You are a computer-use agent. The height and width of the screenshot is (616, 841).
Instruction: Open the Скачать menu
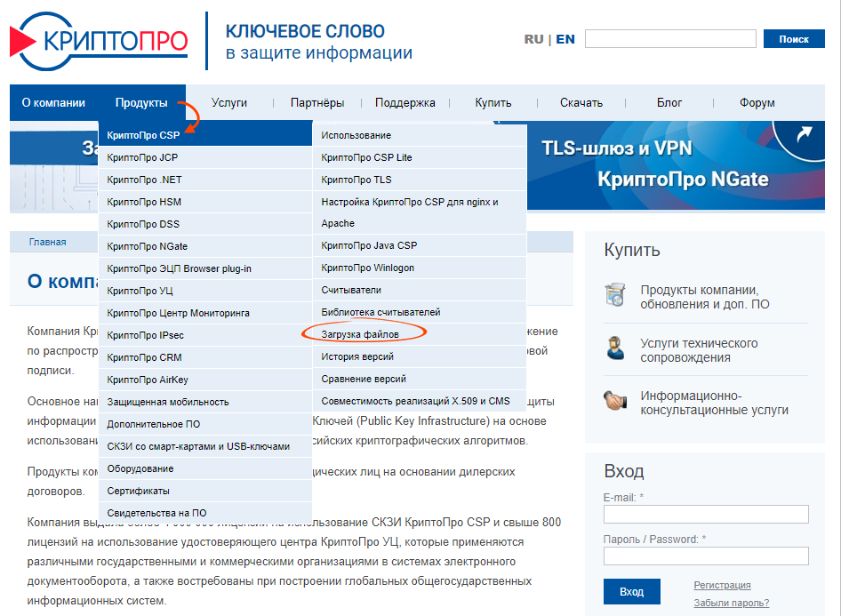581,102
